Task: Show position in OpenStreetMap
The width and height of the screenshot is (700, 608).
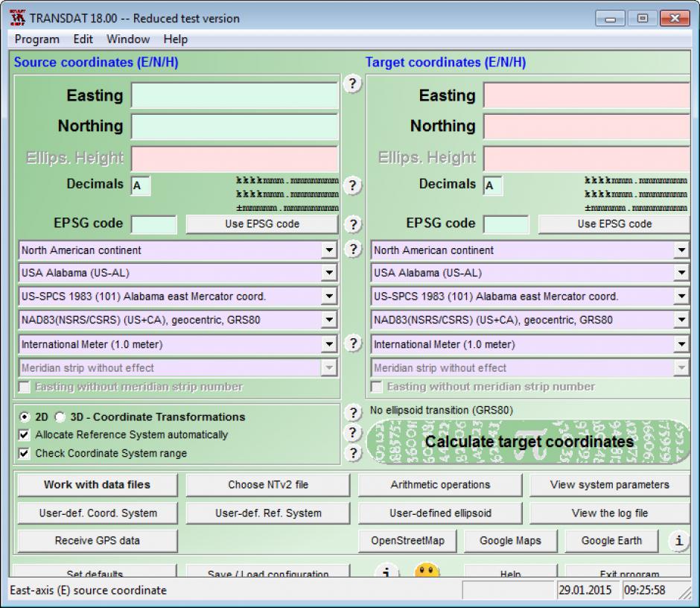Action: pyautogui.click(x=407, y=540)
